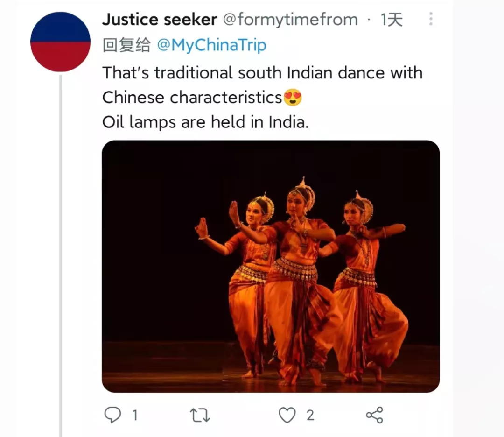Viewport: 504px width, 437px height.
Task: Click the 回复给 label
Action: [x=126, y=45]
